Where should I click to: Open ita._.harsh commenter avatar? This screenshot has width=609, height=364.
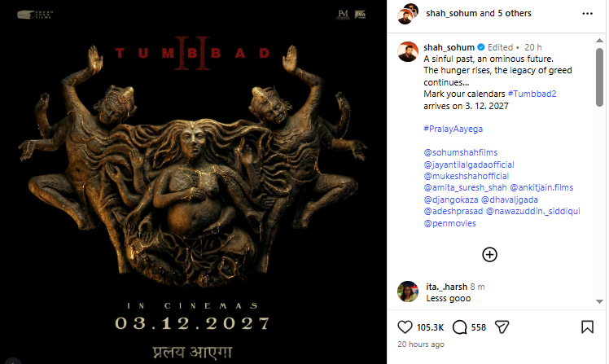coord(408,292)
